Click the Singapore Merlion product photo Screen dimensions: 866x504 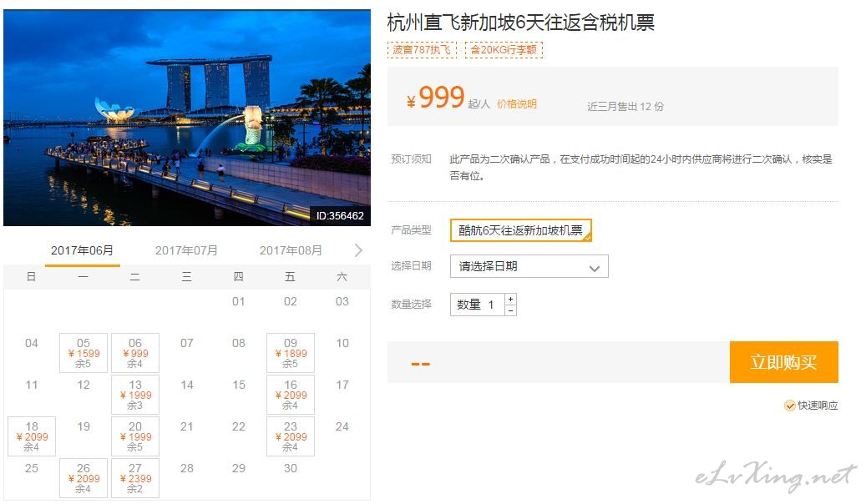[187, 118]
